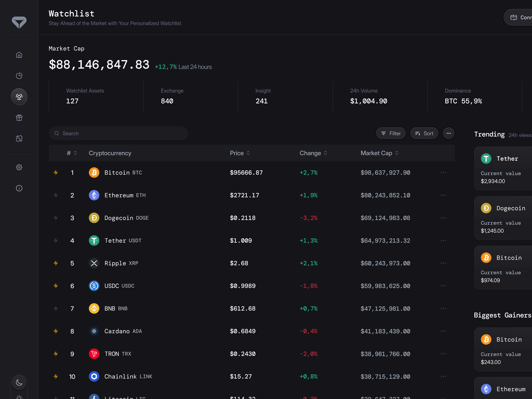
Task: Click the Tether coin icon in table
Action: point(94,240)
